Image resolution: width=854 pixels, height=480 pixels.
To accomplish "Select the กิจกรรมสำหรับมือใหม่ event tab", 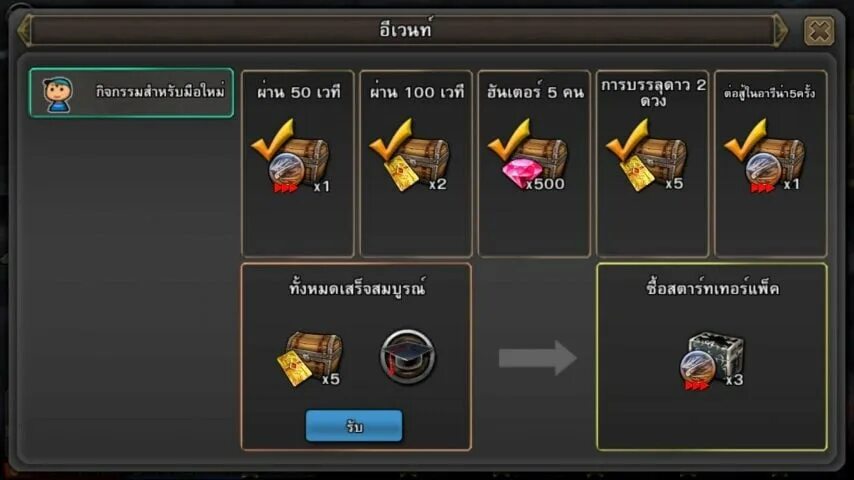I will pyautogui.click(x=131, y=93).
